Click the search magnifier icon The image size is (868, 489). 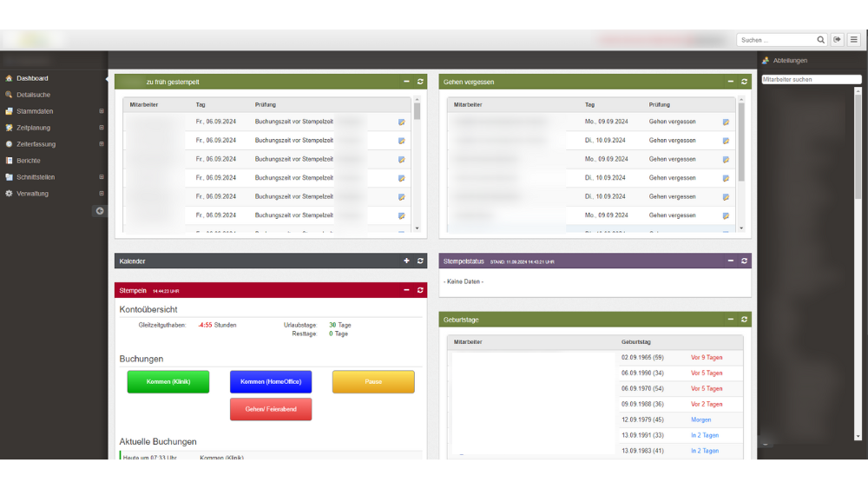(x=821, y=40)
